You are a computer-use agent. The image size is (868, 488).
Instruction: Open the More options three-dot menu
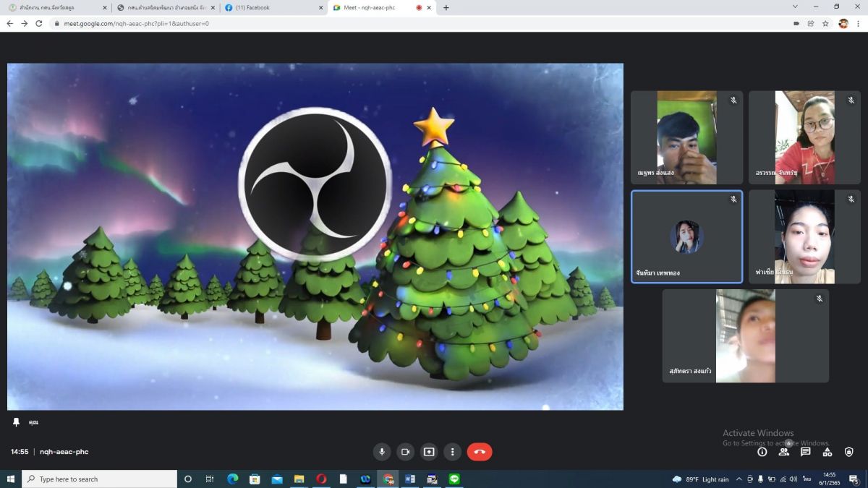tap(453, 452)
